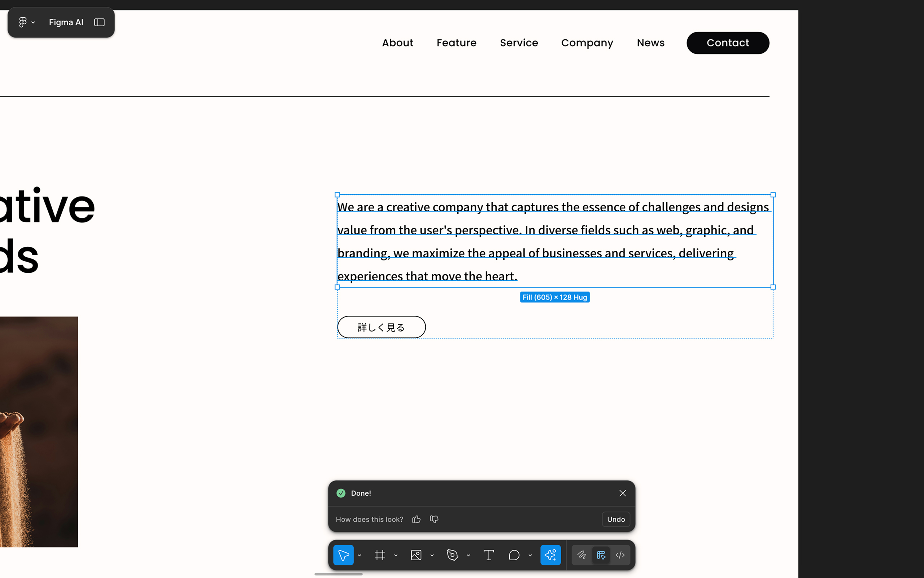Click the Feature nav item
The image size is (924, 578).
pyautogui.click(x=456, y=43)
